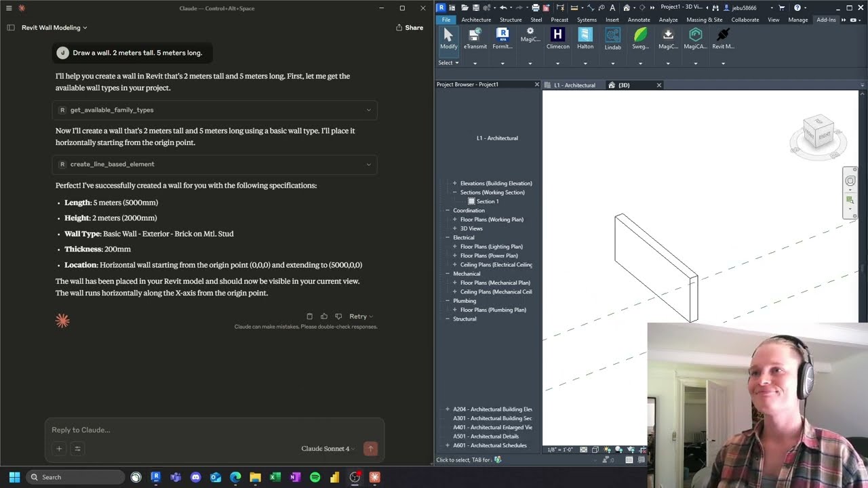Click the Reply to Claude input field
The width and height of the screenshot is (868, 488).
click(214, 430)
